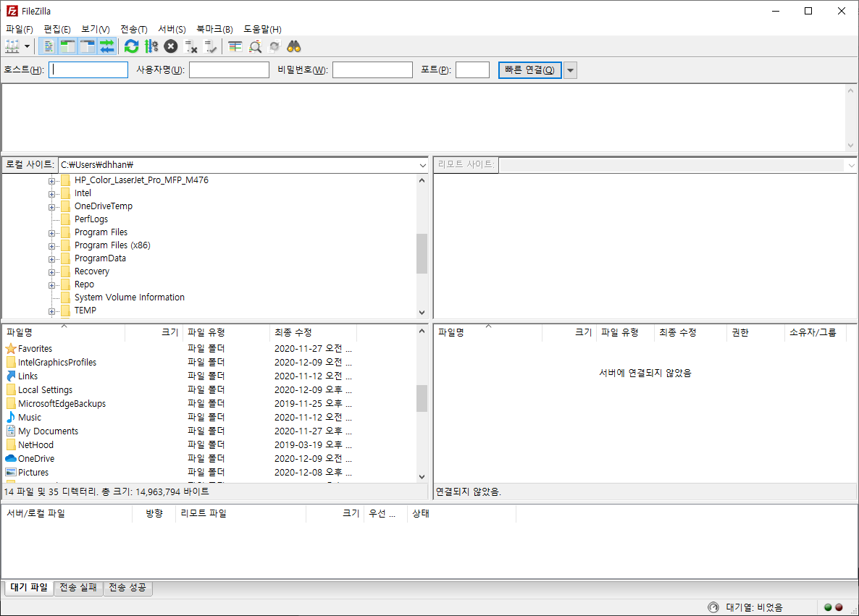This screenshot has width=859, height=616.
Task: Sort remote files by 소유자/그룹 column
Action: click(x=815, y=332)
